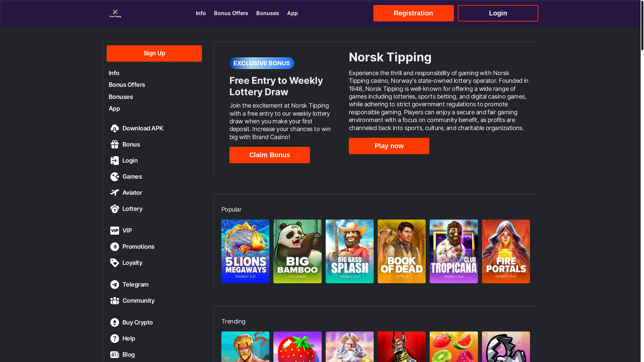Select App in the sidebar menu
The height and width of the screenshot is (362, 644).
[x=114, y=109]
